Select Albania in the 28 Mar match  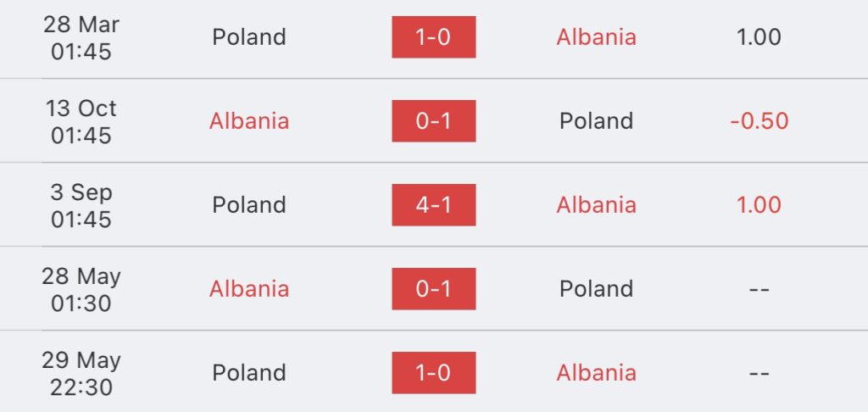tap(596, 37)
